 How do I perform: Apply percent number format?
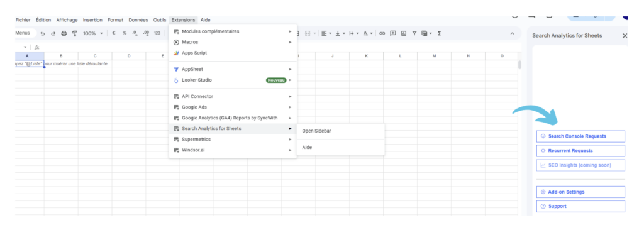pyautogui.click(x=125, y=33)
